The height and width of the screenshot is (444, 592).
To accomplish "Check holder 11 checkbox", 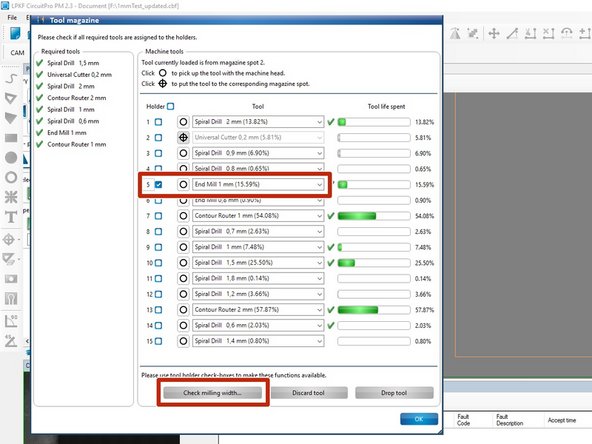I will 159,279.
